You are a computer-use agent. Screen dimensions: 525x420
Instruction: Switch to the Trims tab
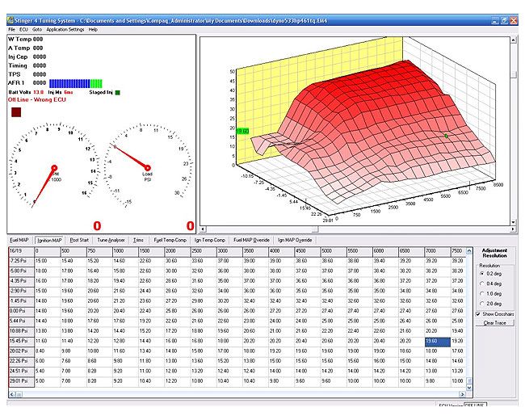138,240
